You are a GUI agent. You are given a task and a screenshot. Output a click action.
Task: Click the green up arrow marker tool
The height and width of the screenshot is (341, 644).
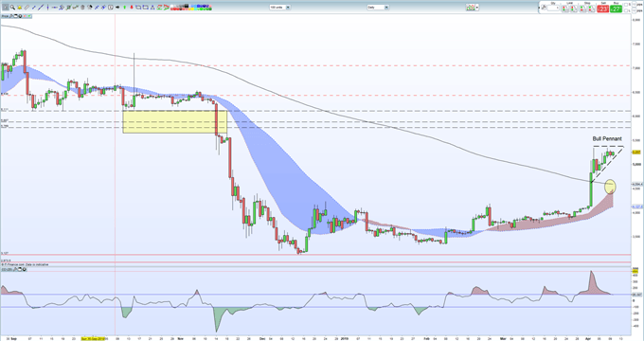(x=124, y=7)
